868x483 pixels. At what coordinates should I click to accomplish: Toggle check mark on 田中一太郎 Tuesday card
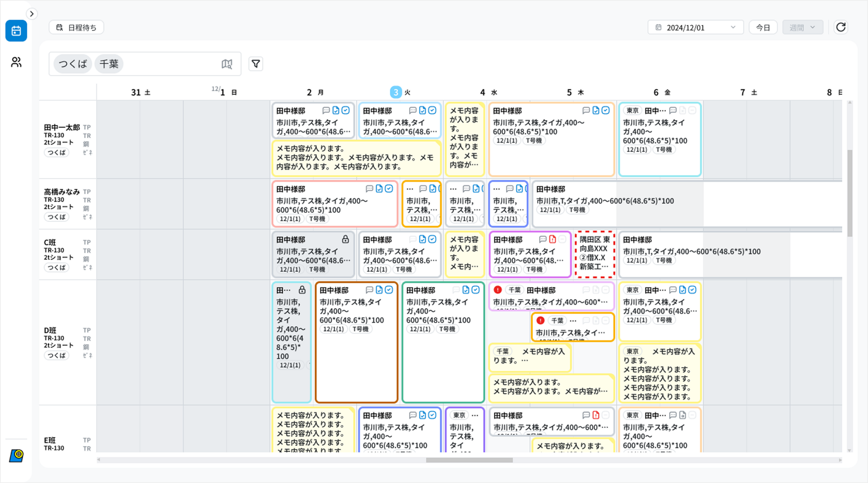432,110
